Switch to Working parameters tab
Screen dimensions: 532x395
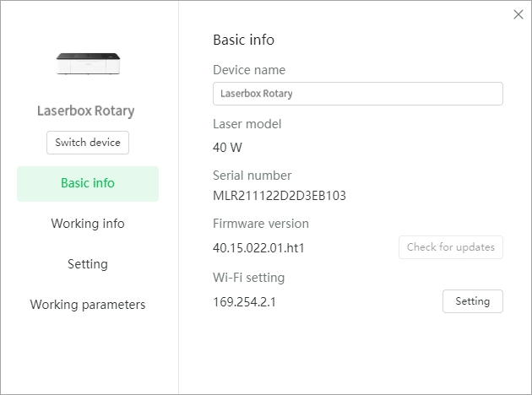[88, 305]
